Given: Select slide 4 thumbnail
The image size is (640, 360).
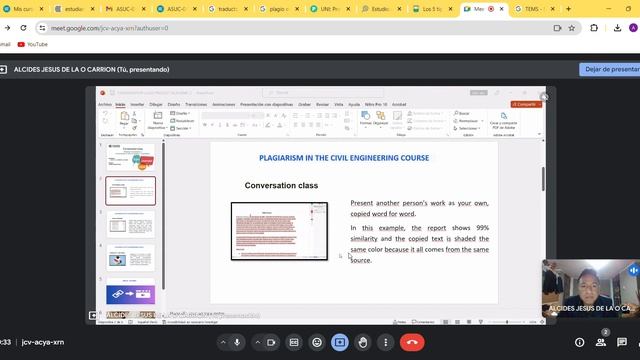Looking at the screenshot, I should coord(131,258).
